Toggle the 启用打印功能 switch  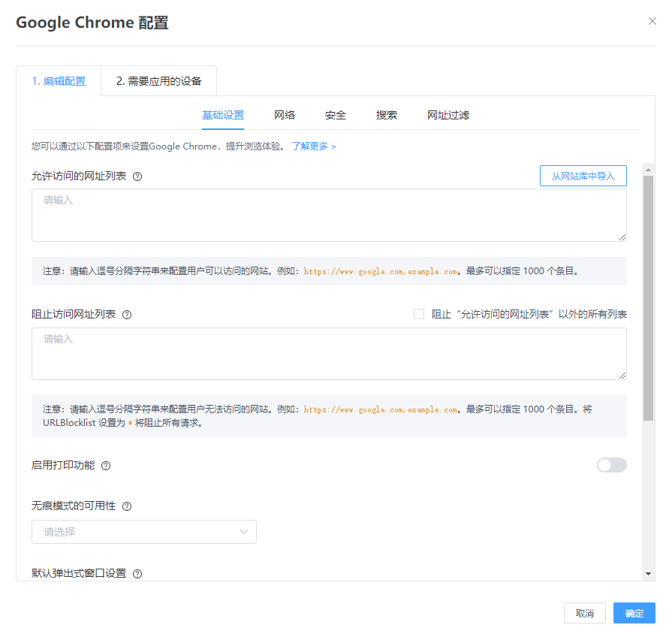(x=612, y=465)
